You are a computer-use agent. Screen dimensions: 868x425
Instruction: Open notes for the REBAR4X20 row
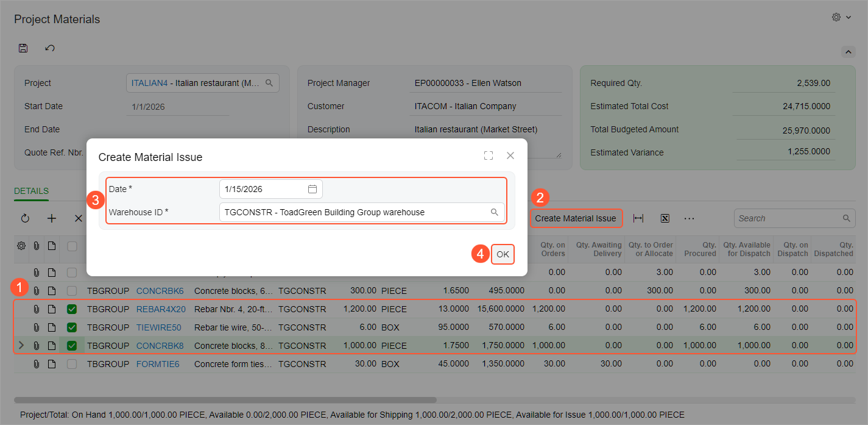pos(52,309)
